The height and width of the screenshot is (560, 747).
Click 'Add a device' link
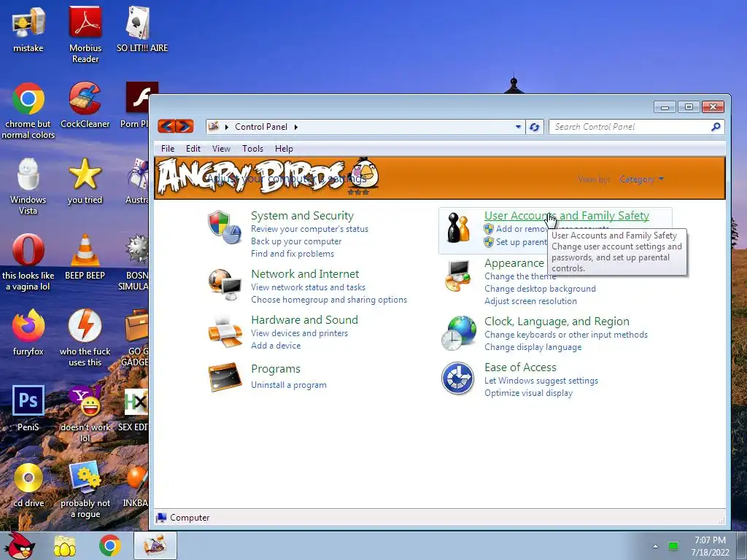click(x=276, y=346)
